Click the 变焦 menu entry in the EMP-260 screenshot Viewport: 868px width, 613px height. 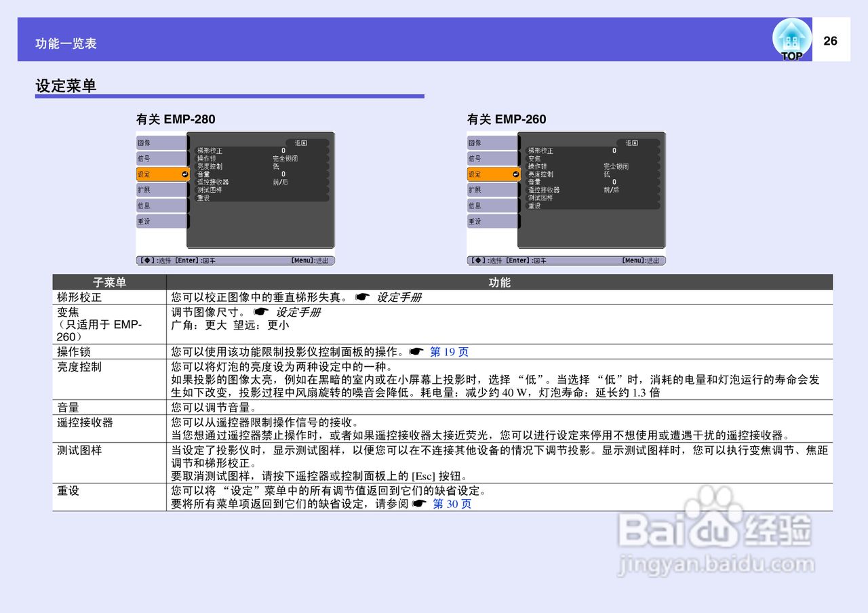[534, 157]
